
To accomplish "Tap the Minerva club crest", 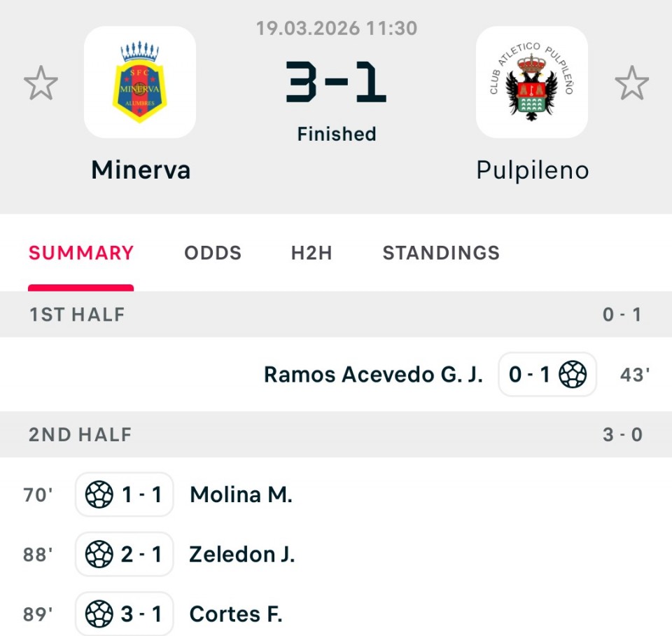I will pyautogui.click(x=140, y=83).
